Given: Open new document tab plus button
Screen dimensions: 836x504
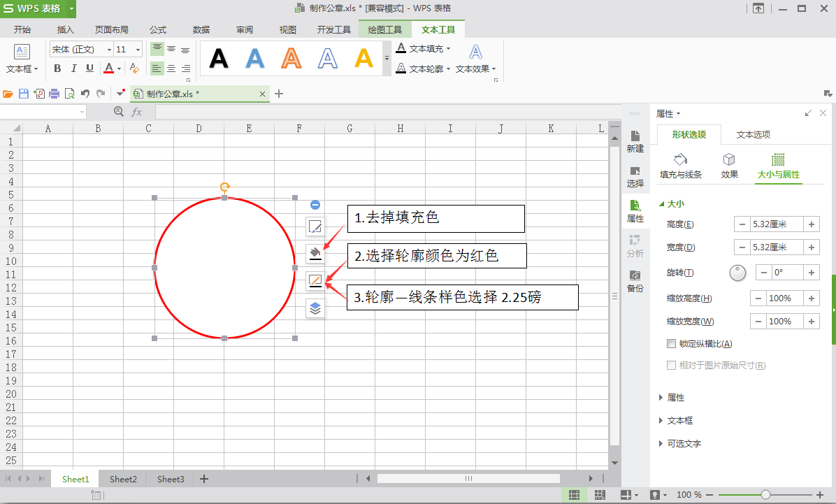Looking at the screenshot, I should point(279,94).
